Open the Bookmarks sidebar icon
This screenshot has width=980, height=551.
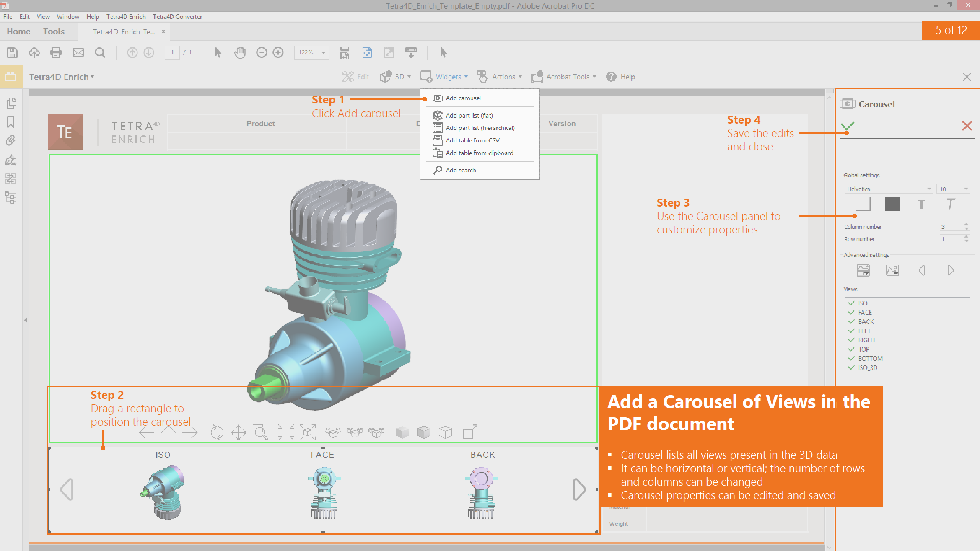pos(11,122)
